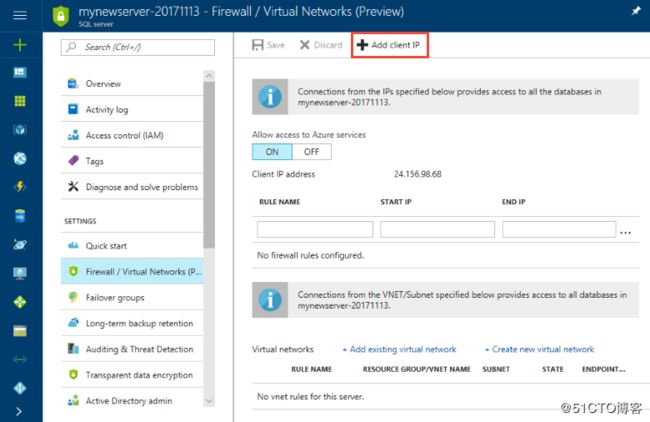Open App Services globe icon
650x422 pixels.
point(20,158)
